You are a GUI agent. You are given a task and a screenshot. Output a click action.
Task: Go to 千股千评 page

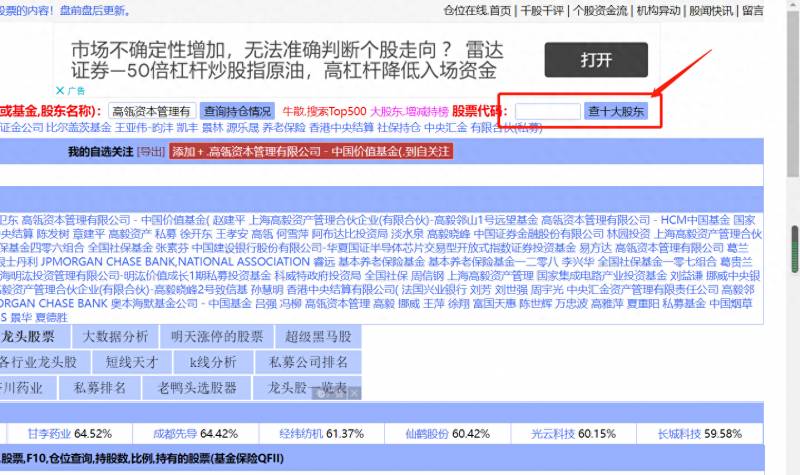[542, 10]
